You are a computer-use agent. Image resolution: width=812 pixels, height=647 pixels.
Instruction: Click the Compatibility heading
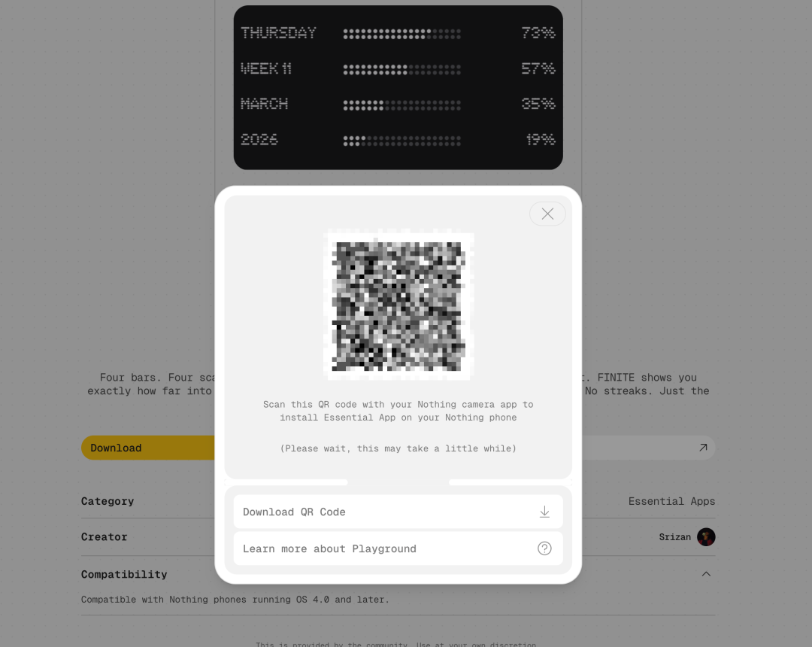124,574
